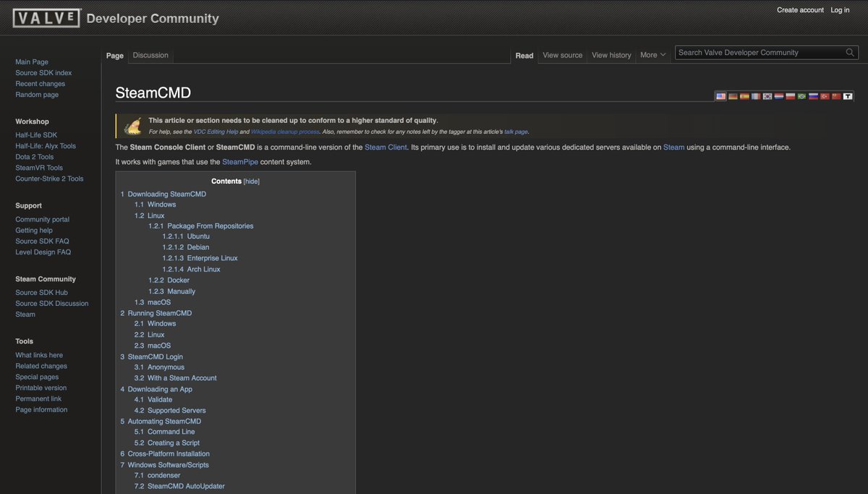Select the Turkish flag language icon
This screenshot has height=494, width=868.
click(x=825, y=96)
